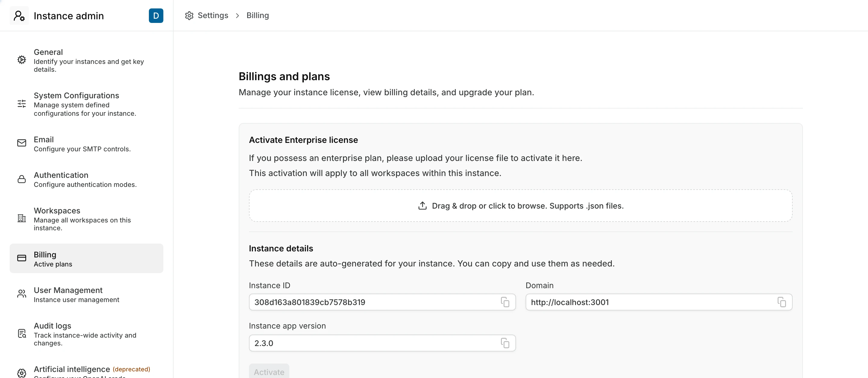Click 'These details are auto-generated' text
Viewport: 868px width, 378px height.
pos(432,264)
